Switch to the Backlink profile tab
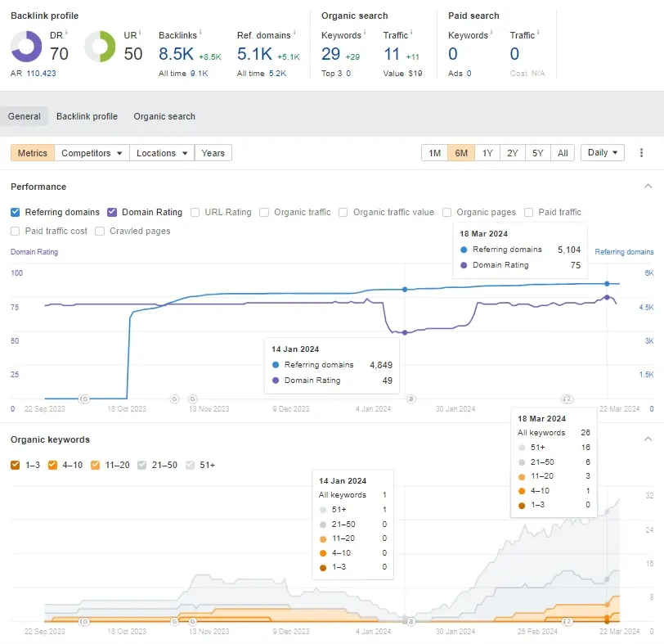This screenshot has height=644, width=664. tap(87, 116)
